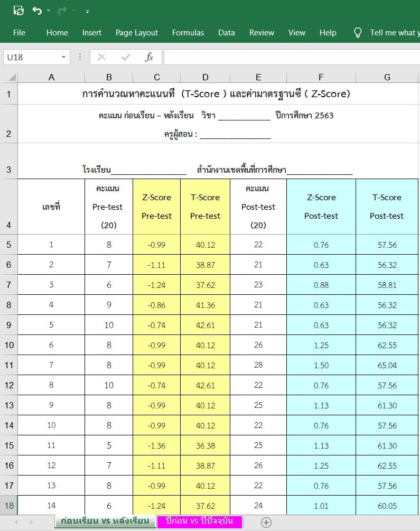Viewport: 420px width, 531px height.
Task: Open the ก่อนเรียน vs หลังเรียน sheet tab
Action: (105, 521)
